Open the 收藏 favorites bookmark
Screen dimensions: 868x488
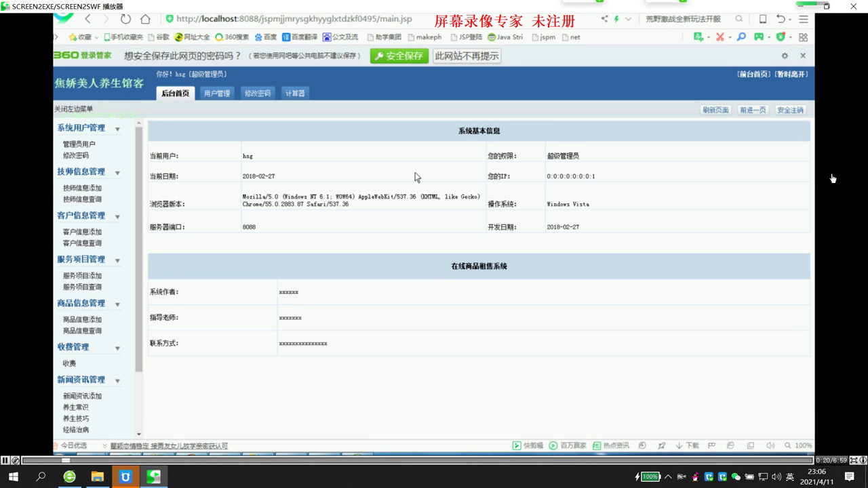click(x=80, y=37)
